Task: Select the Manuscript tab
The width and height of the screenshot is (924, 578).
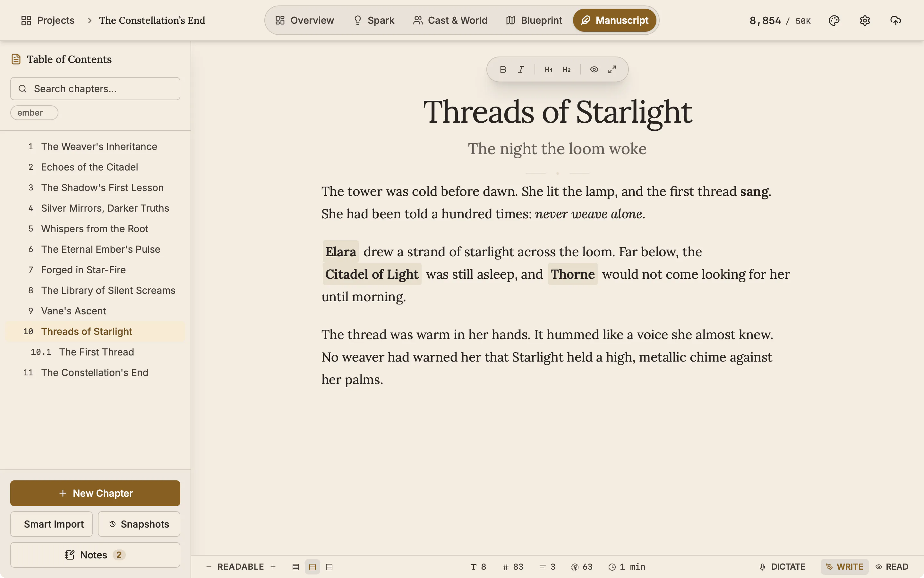Action: point(614,20)
